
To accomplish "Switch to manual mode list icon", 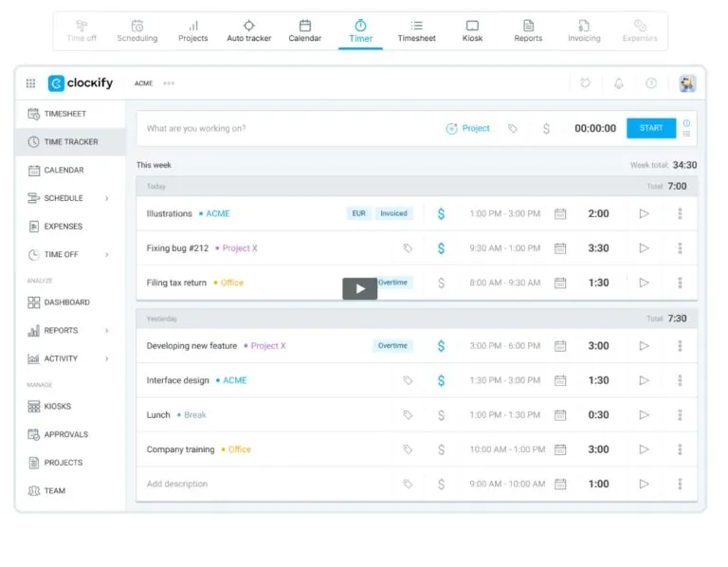I will pos(686,134).
